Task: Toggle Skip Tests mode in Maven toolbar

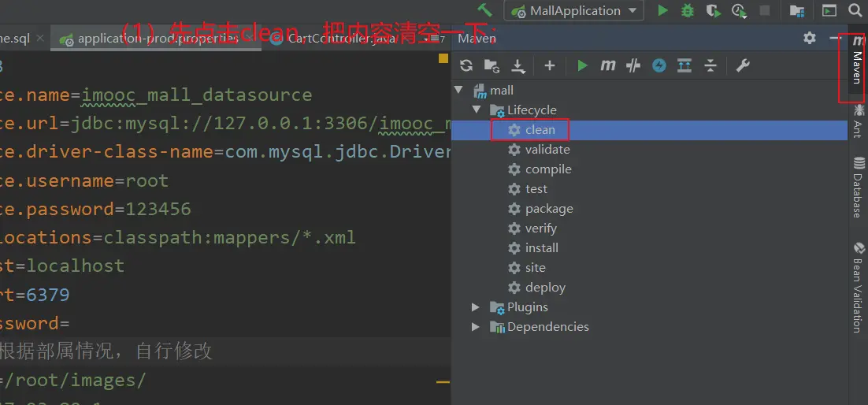Action: point(659,65)
